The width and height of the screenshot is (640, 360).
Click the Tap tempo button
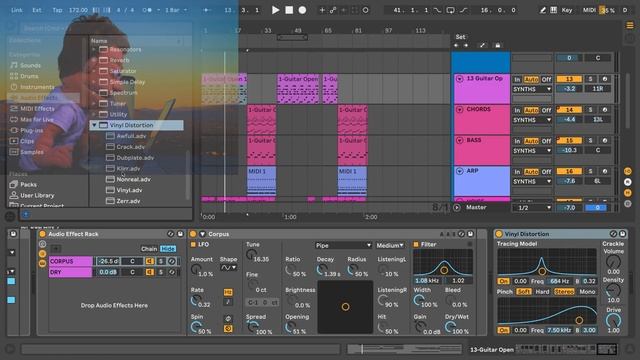click(x=57, y=10)
